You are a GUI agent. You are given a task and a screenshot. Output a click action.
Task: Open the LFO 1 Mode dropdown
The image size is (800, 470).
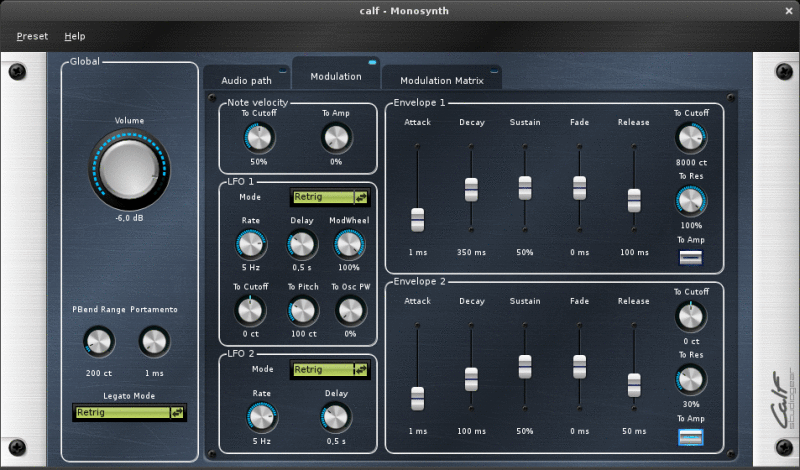pos(329,197)
